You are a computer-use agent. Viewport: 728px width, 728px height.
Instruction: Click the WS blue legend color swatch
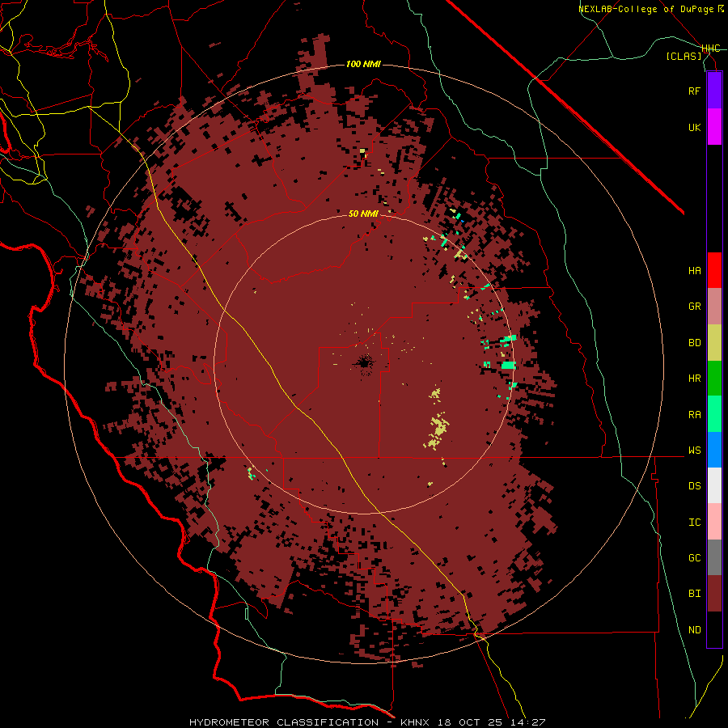(x=714, y=450)
